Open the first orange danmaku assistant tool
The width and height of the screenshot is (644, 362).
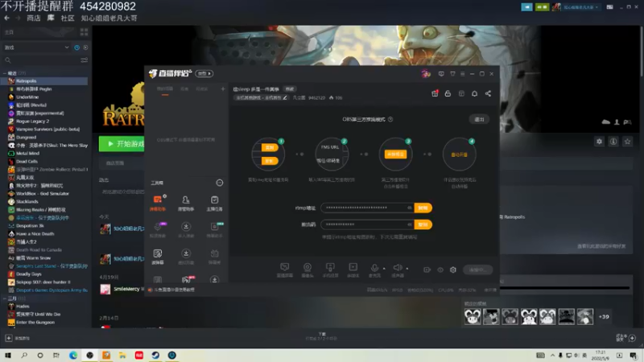(158, 203)
